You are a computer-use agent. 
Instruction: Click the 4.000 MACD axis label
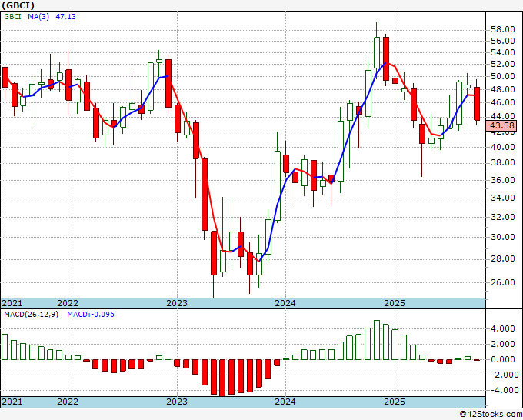501,328
